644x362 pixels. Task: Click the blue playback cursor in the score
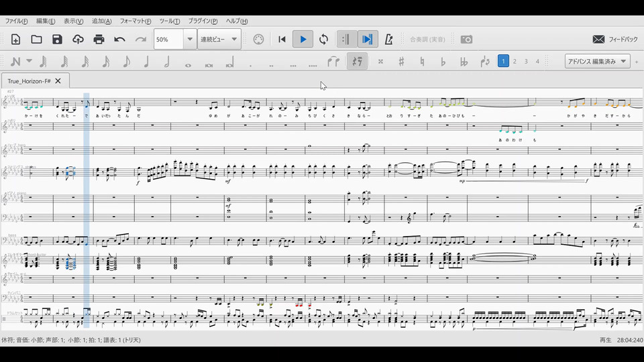click(x=87, y=210)
